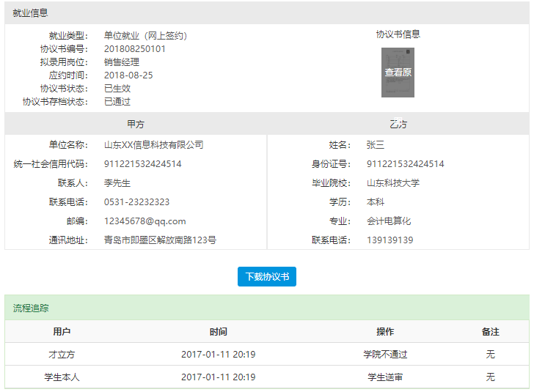
Task: Click the student name 张三
Action: tap(376, 145)
